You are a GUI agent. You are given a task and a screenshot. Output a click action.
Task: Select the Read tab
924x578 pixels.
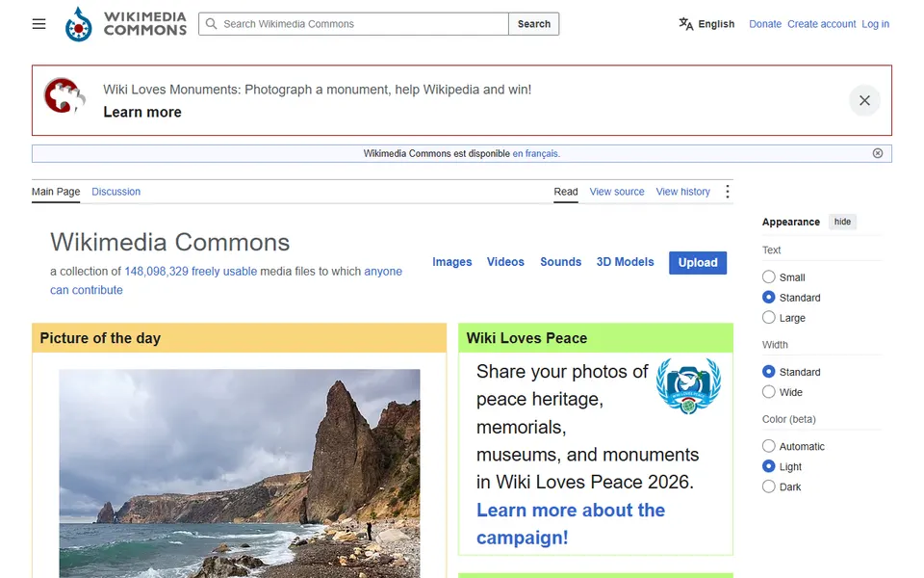(x=566, y=192)
